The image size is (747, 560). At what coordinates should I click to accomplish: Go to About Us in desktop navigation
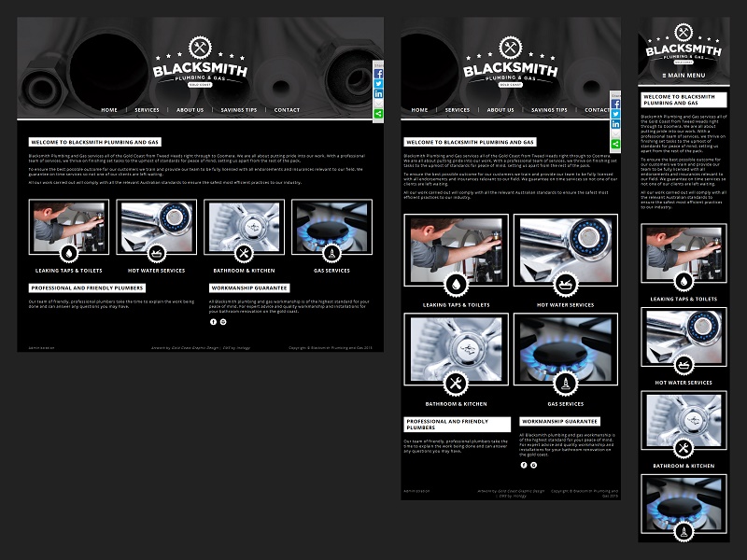pyautogui.click(x=190, y=110)
